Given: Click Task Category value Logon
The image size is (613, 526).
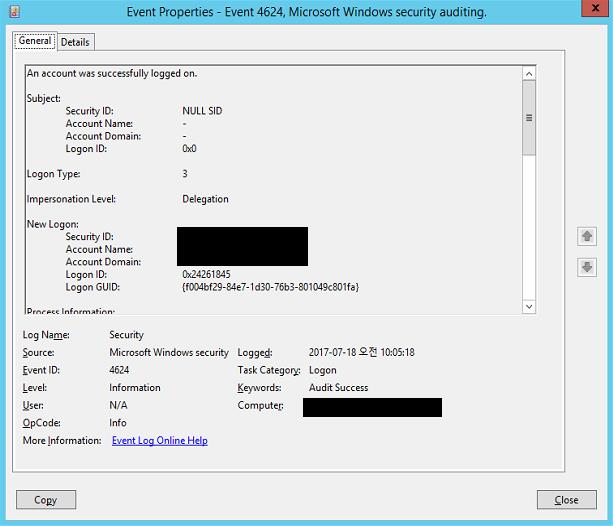Looking at the screenshot, I should pyautogui.click(x=323, y=370).
